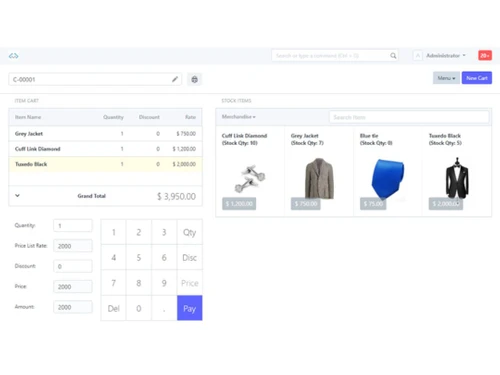Click the $ 750.00 price tag
This screenshot has height=375, width=500.
tap(306, 204)
